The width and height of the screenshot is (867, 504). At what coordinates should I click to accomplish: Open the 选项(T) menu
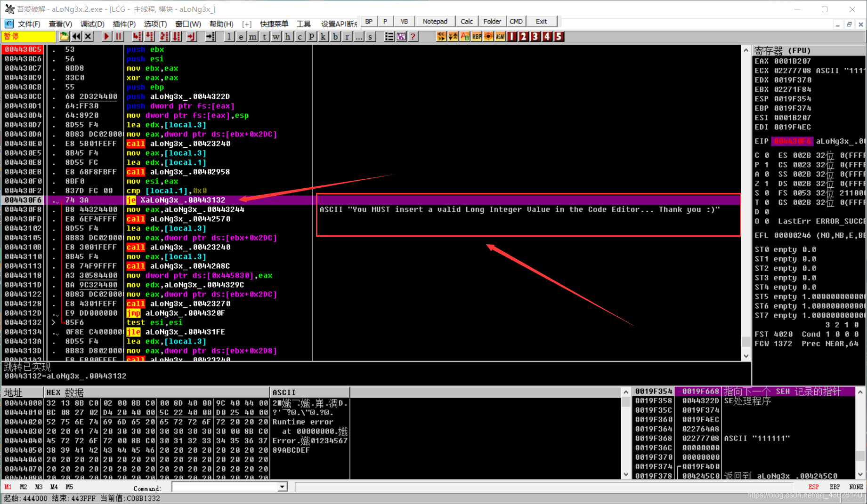click(155, 24)
